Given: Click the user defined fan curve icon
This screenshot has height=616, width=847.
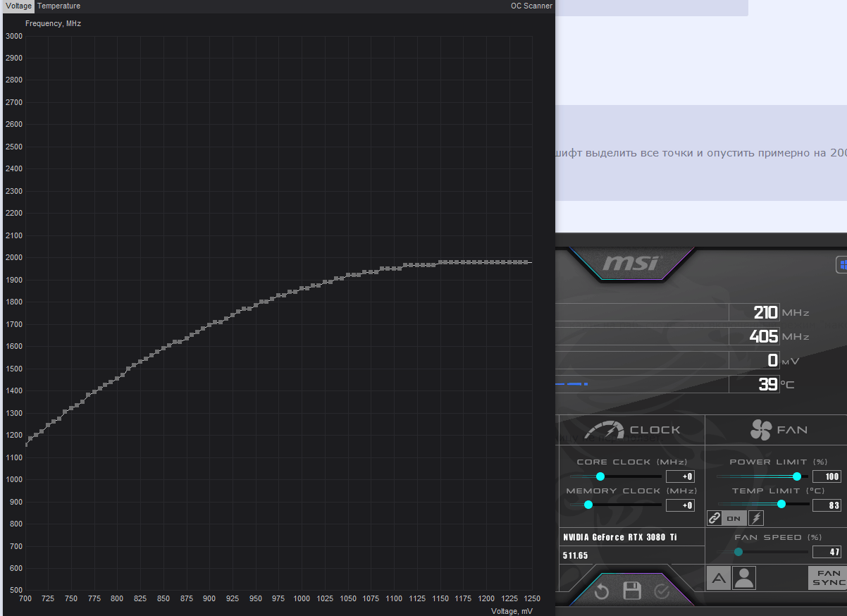Looking at the screenshot, I should [744, 579].
